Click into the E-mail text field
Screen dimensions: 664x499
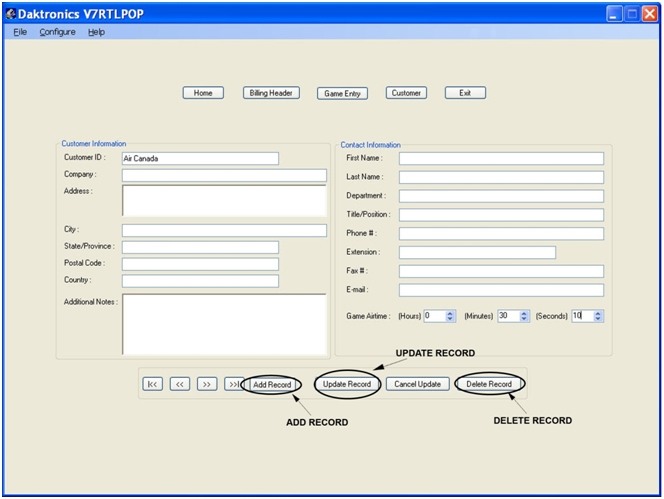point(501,290)
